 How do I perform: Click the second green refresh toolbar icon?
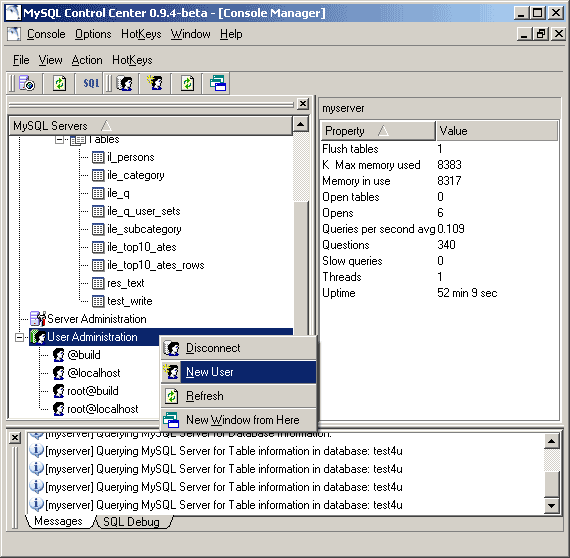(188, 83)
